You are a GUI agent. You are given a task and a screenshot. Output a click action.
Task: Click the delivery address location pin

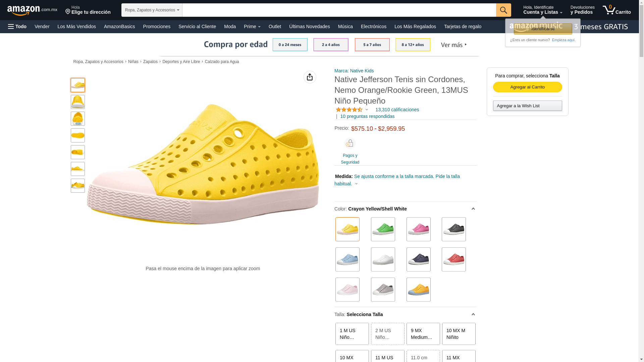coord(68,12)
